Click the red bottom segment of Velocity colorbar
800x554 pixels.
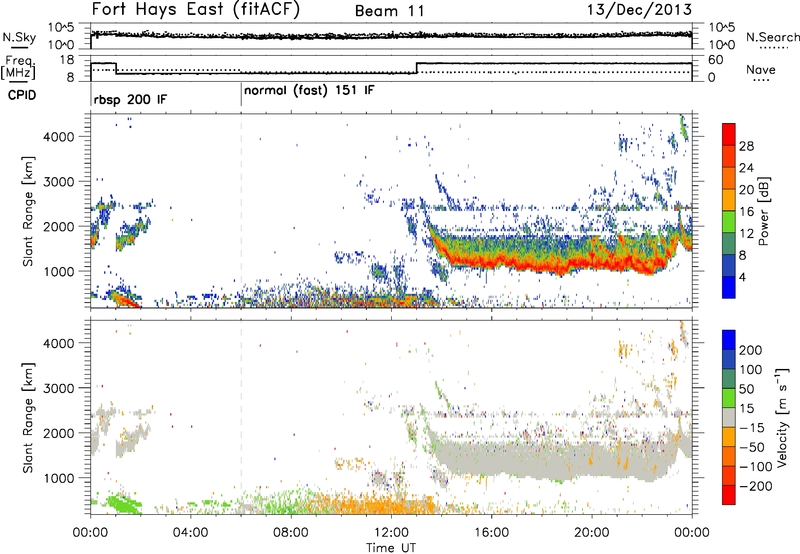tap(729, 495)
